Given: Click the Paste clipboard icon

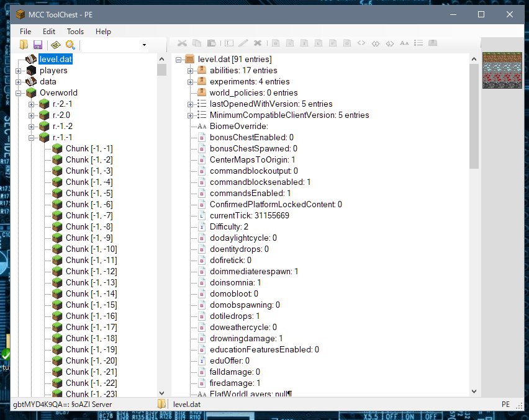Looking at the screenshot, I should point(211,43).
